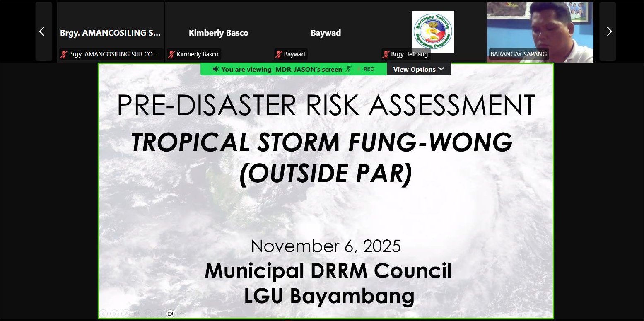The image size is (644, 321).
Task: Click the camera icon on slide toolbar
Action: (x=170, y=314)
